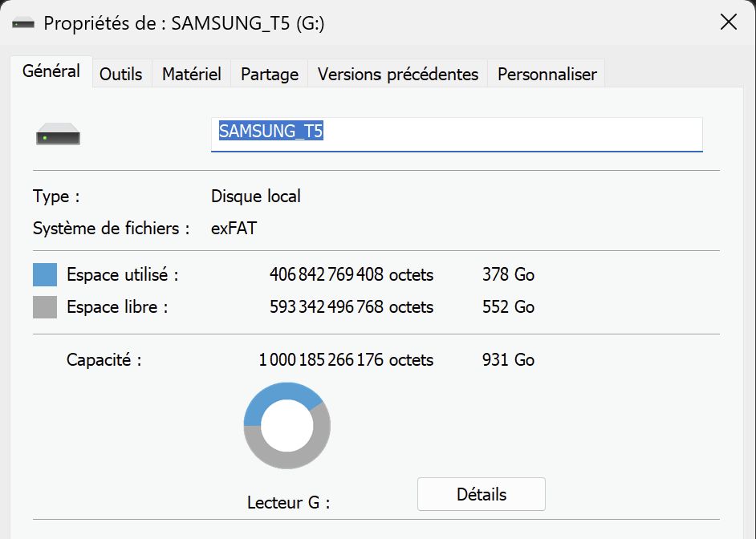Open the Versions précédentes tab
The height and width of the screenshot is (539, 756).
pos(397,73)
